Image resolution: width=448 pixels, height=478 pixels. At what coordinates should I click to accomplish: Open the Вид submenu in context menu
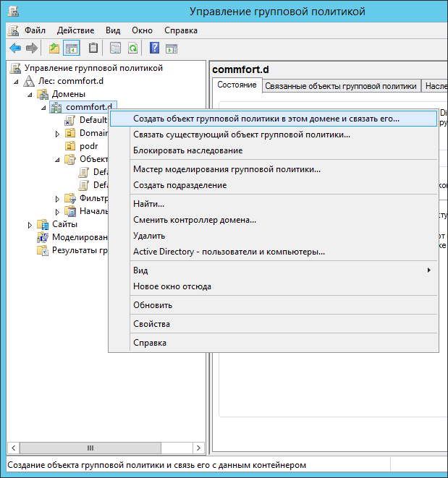coord(140,270)
